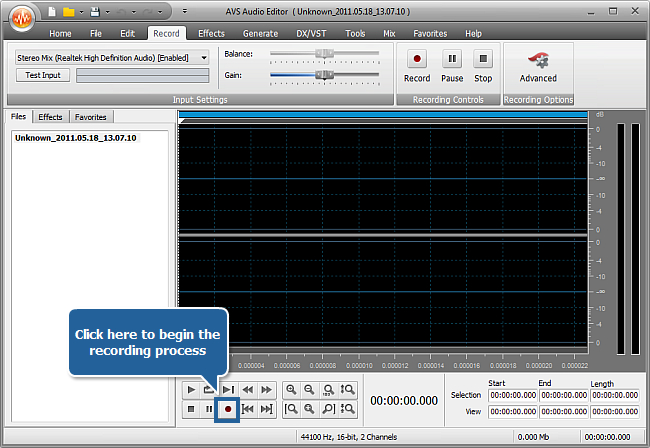Stop recording using the ribbon Stop button
The height and width of the screenshot is (448, 650).
483,66
